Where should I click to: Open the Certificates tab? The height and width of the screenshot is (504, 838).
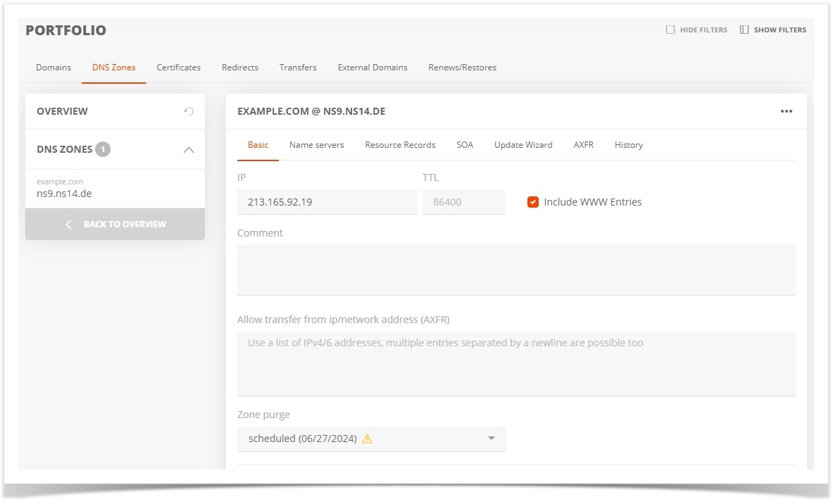click(178, 68)
